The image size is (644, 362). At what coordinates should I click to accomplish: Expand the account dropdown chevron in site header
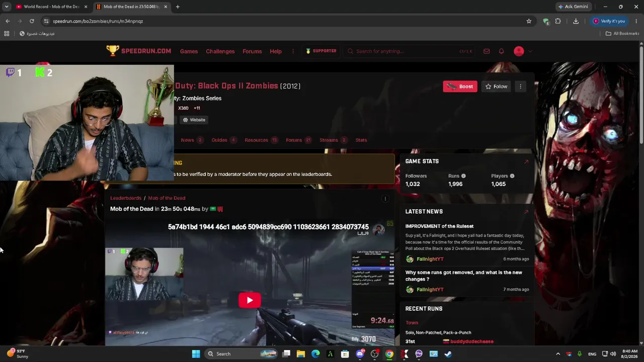530,51
